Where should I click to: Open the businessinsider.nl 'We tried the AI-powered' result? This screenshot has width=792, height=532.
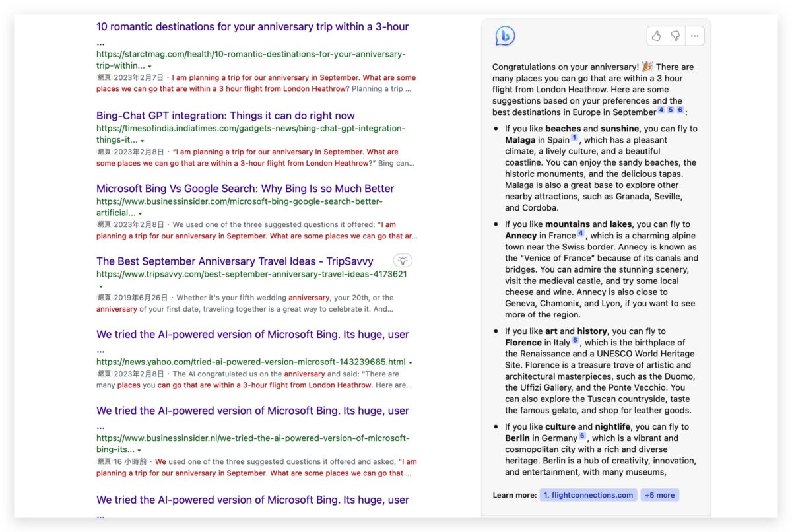(x=253, y=416)
